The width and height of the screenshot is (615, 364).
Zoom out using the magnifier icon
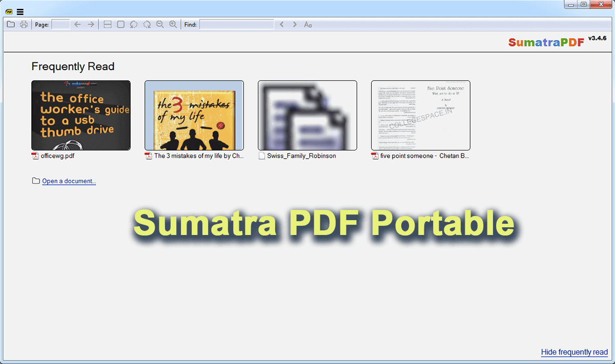(x=160, y=24)
